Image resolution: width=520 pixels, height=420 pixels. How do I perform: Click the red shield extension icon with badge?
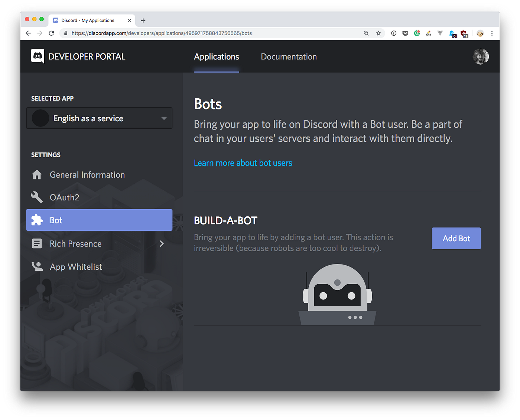tap(464, 34)
